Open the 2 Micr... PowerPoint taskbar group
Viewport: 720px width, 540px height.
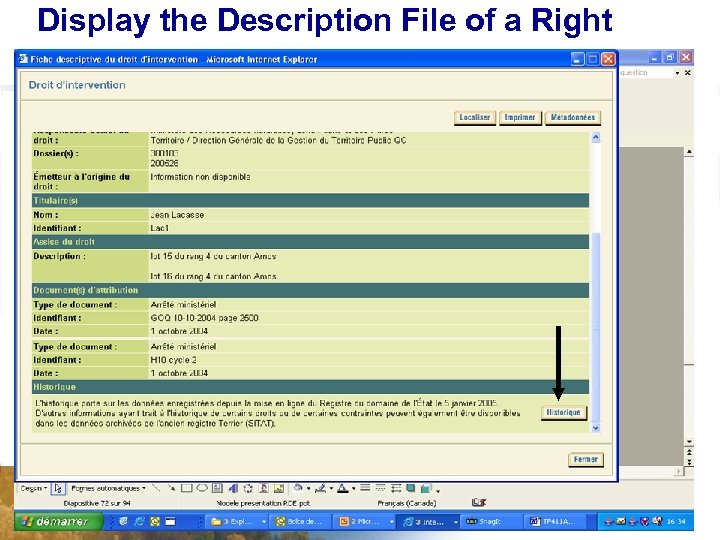[x=366, y=522]
